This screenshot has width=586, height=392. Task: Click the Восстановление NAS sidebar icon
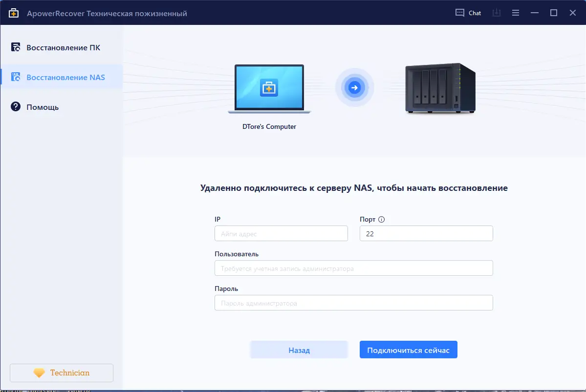click(x=15, y=77)
